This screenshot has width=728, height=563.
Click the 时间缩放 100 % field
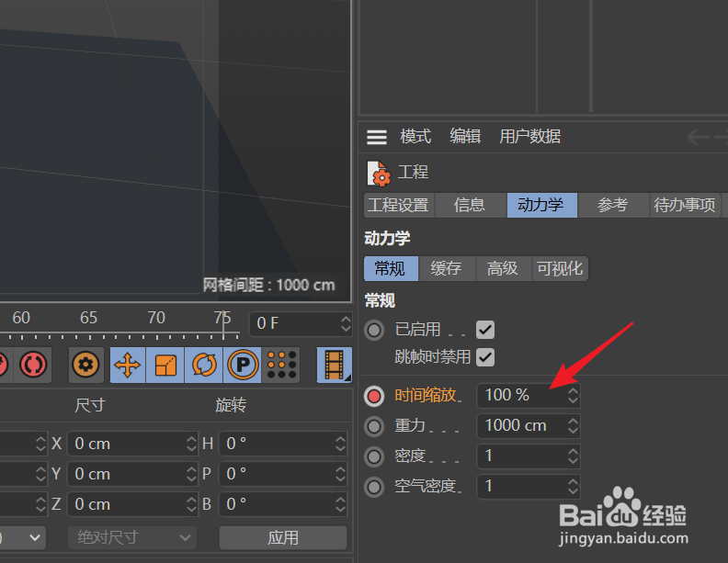tap(529, 396)
